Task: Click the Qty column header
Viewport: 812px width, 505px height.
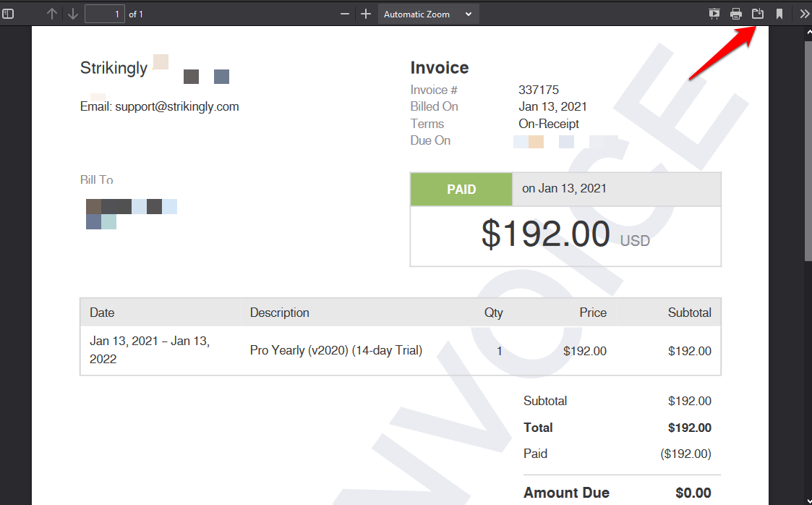Action: tap(494, 313)
